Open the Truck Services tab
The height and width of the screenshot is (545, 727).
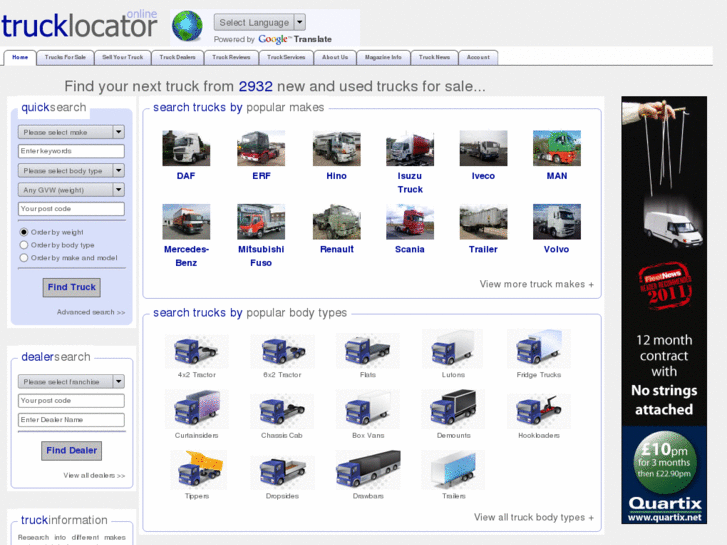coord(286,58)
